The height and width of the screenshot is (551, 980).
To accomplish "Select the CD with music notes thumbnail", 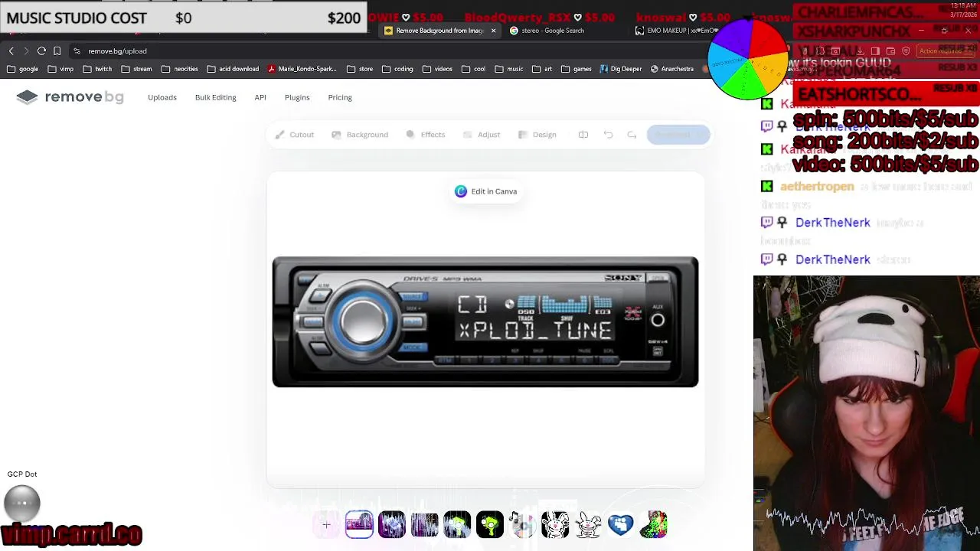I will click(522, 525).
